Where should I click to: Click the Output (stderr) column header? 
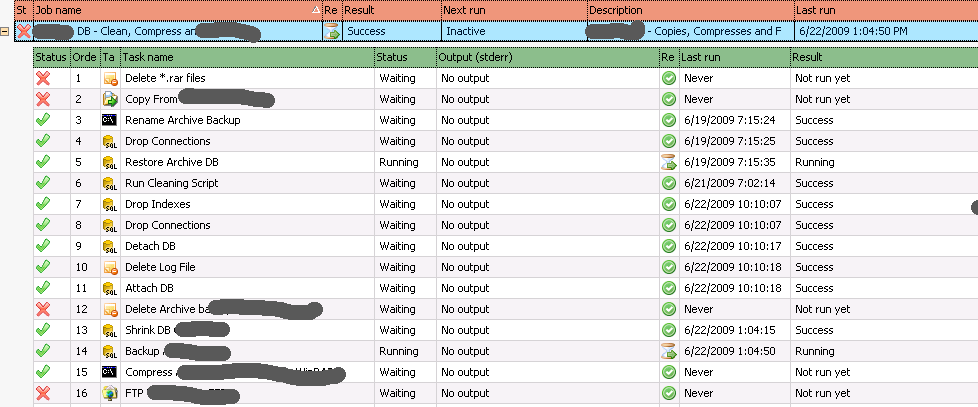coord(545,58)
